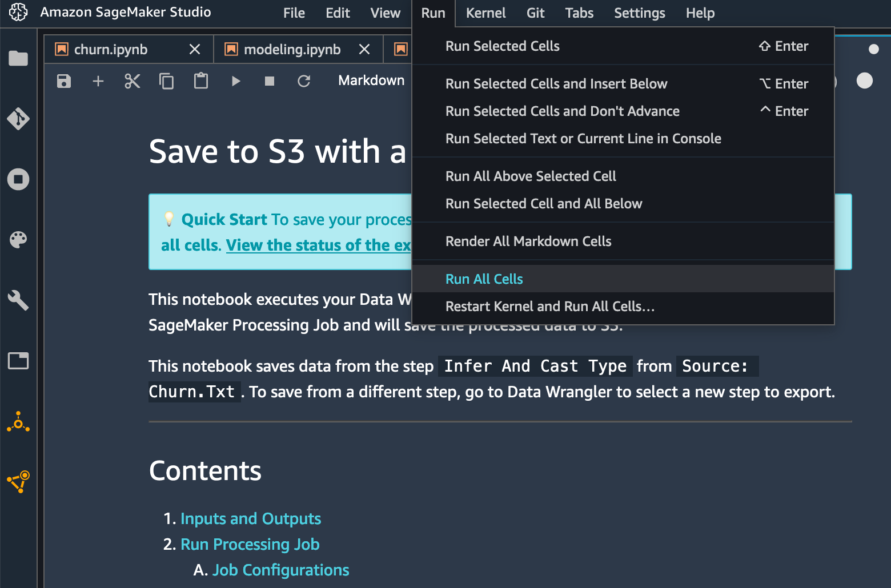Save the notebook with the disk icon
Image resolution: width=891 pixels, height=588 pixels.
(x=64, y=81)
